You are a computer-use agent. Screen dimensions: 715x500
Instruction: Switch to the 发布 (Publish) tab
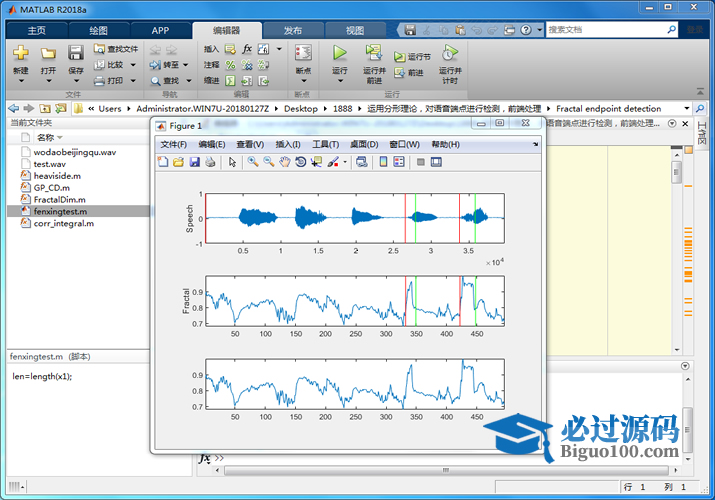tap(293, 31)
